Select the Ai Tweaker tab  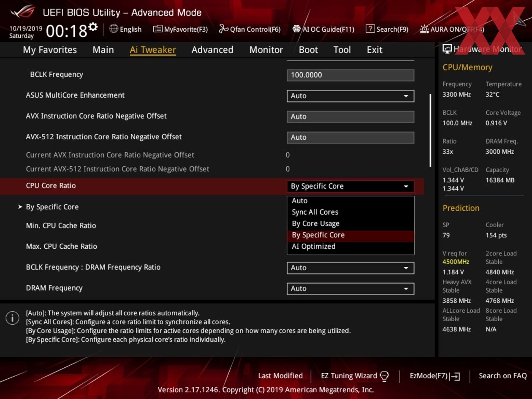coord(153,50)
